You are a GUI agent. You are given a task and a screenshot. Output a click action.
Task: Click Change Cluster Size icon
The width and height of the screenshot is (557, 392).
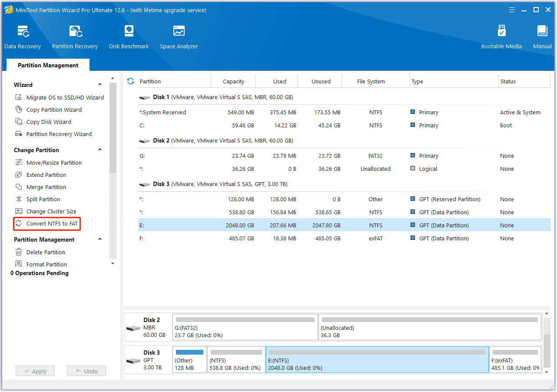tap(19, 211)
